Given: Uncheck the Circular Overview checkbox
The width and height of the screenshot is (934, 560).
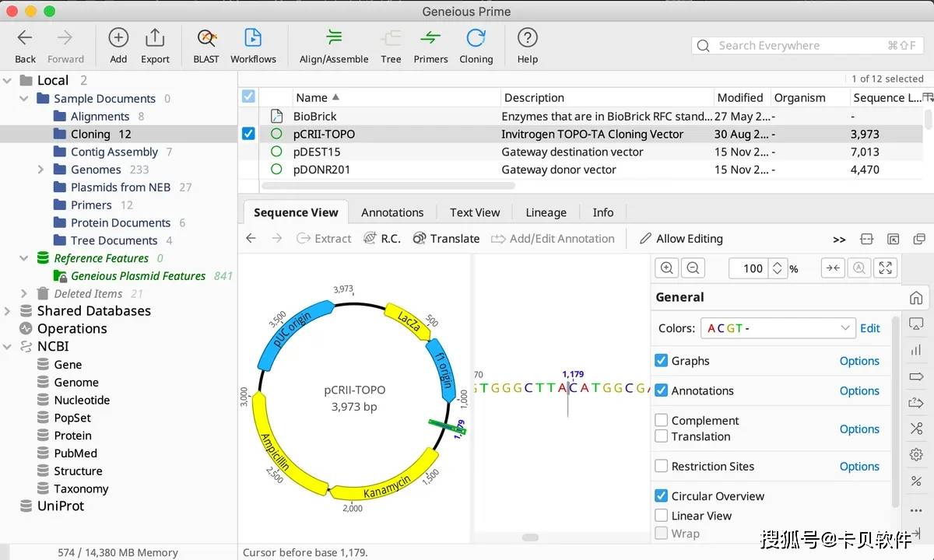Looking at the screenshot, I should (662, 495).
